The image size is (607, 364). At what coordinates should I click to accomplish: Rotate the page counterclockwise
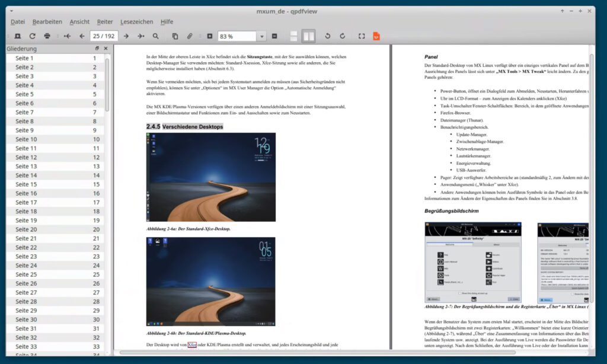[327, 36]
